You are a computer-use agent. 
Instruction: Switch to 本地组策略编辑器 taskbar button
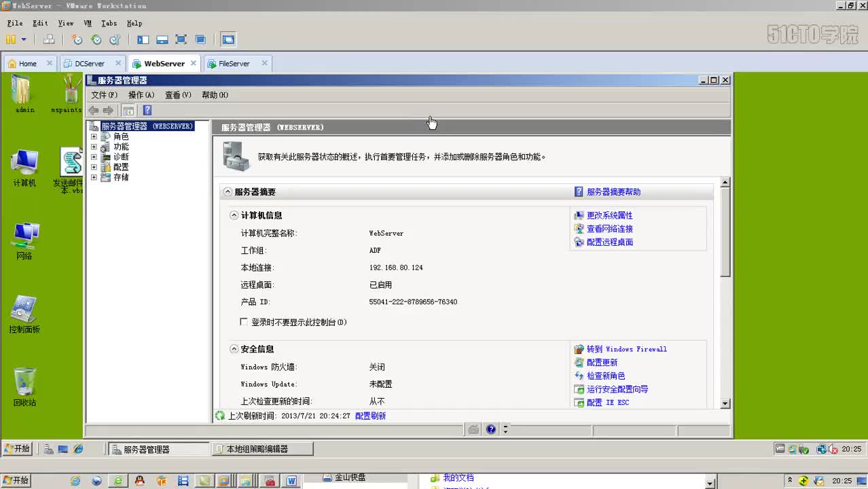tap(262, 449)
